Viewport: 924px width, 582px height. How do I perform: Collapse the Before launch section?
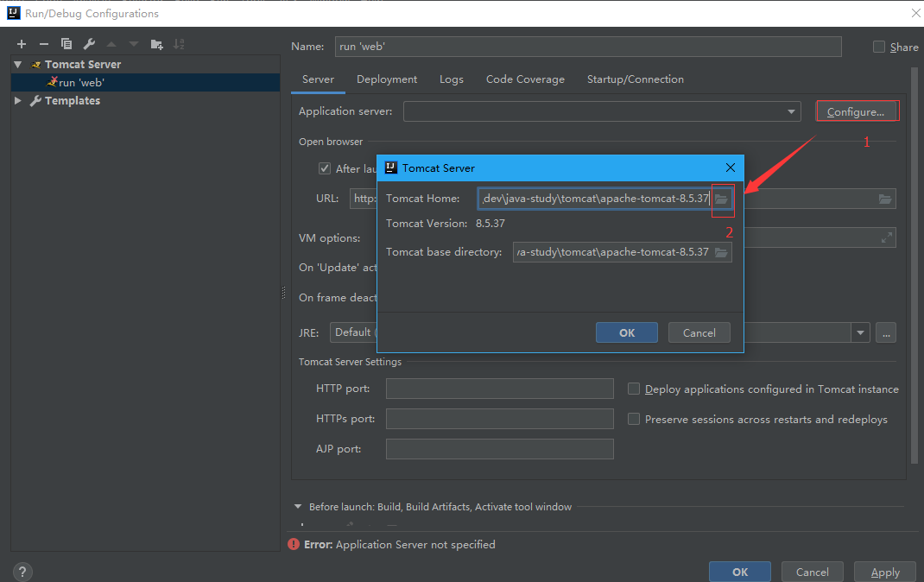(298, 507)
